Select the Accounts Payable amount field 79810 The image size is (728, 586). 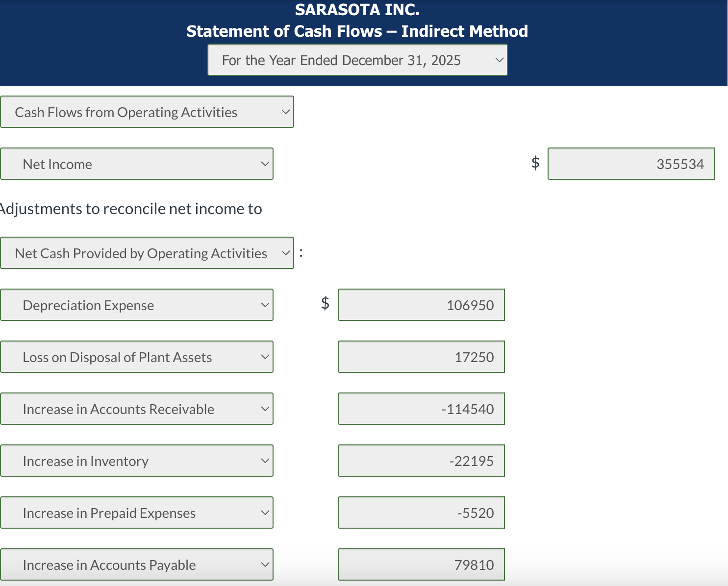tap(421, 564)
